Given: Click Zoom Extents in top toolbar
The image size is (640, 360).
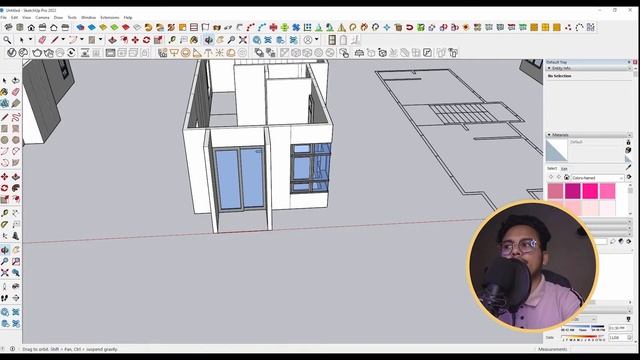Looking at the screenshot, I should click(x=243, y=40).
